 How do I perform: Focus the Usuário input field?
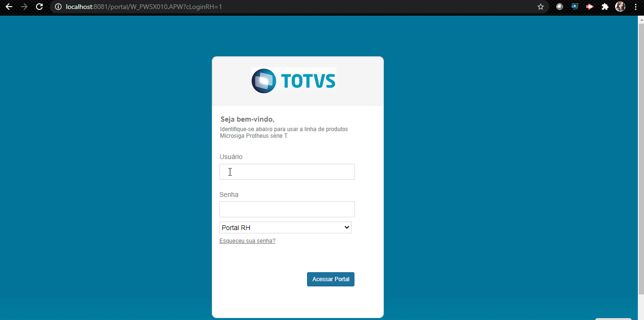(x=287, y=172)
